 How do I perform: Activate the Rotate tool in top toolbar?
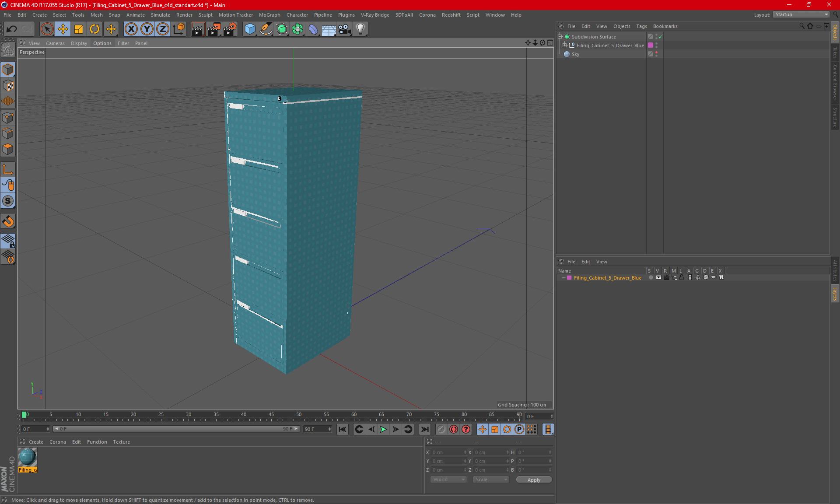[94, 29]
